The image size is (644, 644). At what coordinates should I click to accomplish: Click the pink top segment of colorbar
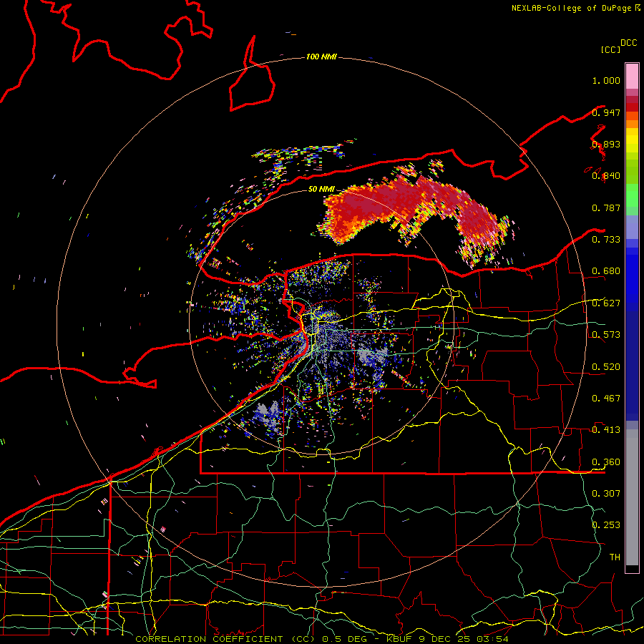(632, 77)
